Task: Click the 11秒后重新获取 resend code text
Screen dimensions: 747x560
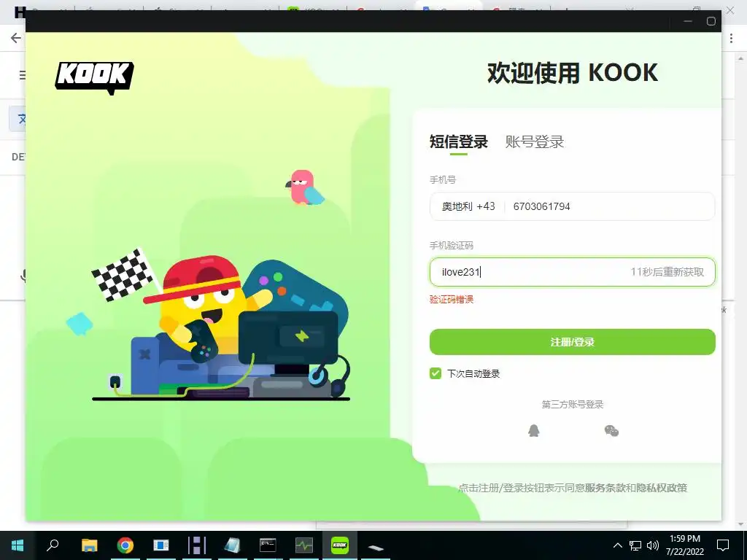Action: (667, 272)
